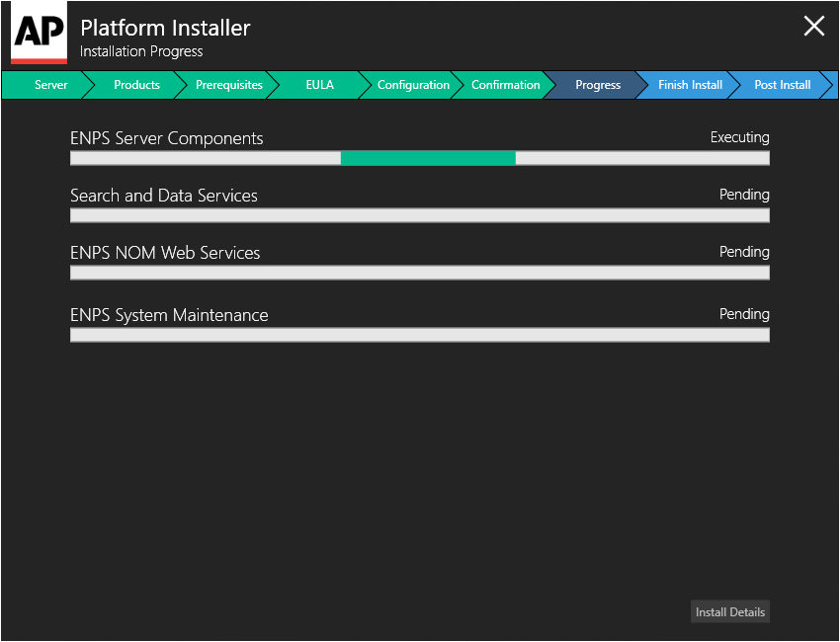Go to the Server step
The height and width of the screenshot is (642, 840).
point(48,85)
